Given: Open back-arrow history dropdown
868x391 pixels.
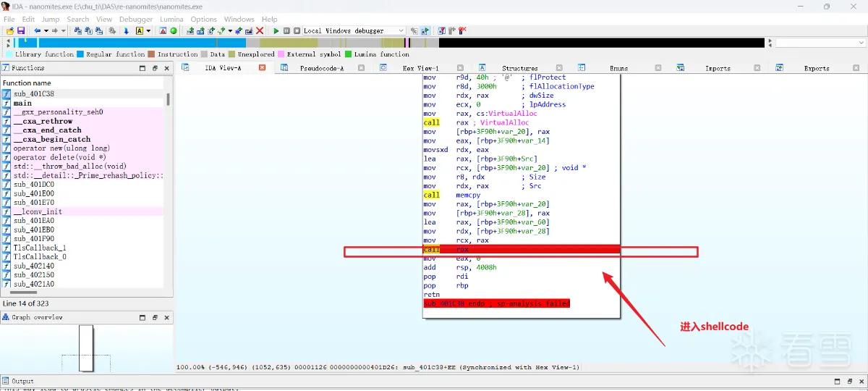Looking at the screenshot, I should coord(46,31).
